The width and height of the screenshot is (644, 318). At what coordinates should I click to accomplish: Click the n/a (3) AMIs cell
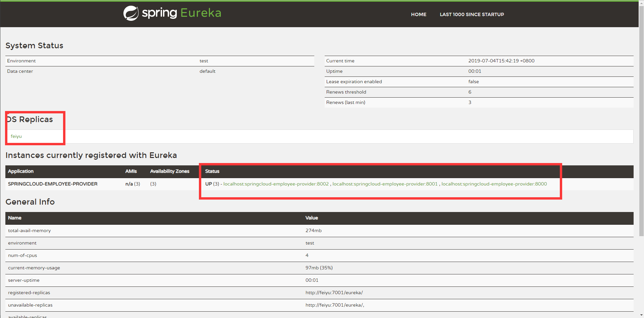click(133, 184)
